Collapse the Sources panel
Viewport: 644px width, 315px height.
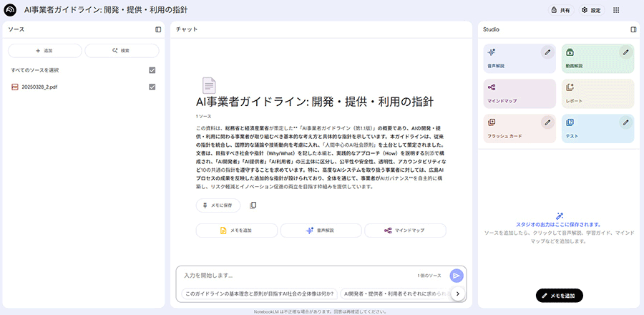click(x=158, y=29)
